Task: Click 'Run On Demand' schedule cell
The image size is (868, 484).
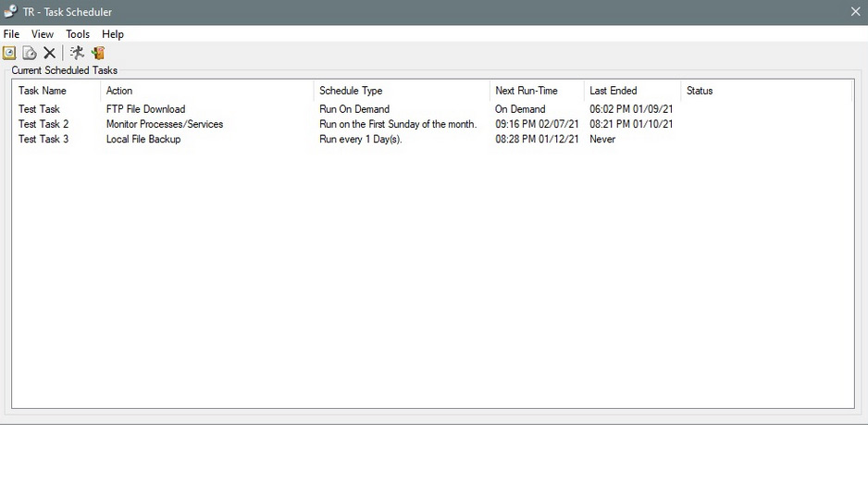Action: [x=354, y=109]
